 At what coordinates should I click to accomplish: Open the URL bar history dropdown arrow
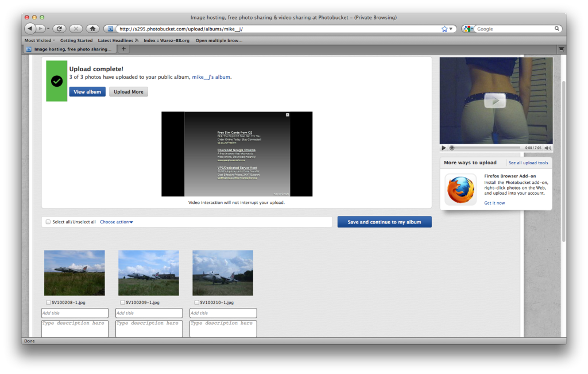pos(451,29)
